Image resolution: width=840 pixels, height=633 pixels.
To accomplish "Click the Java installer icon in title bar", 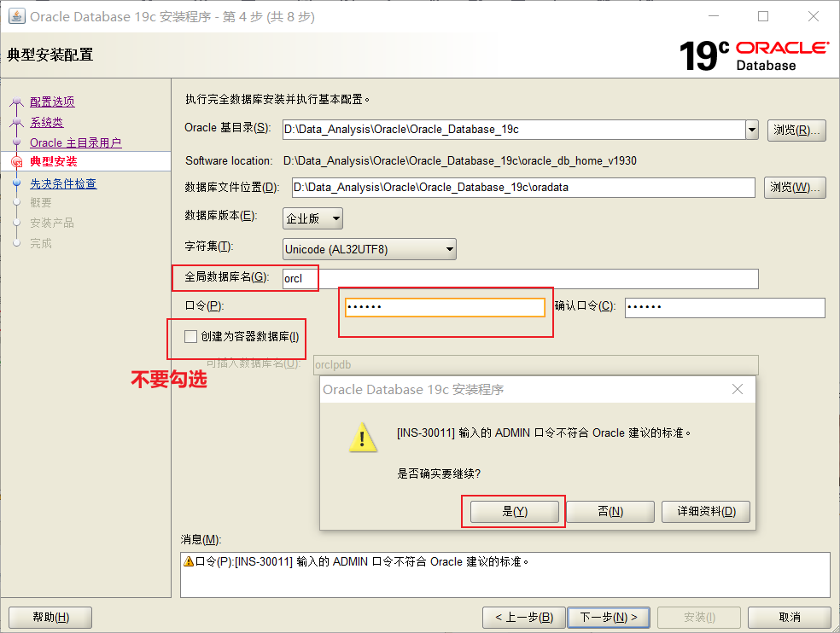I will click(x=16, y=16).
